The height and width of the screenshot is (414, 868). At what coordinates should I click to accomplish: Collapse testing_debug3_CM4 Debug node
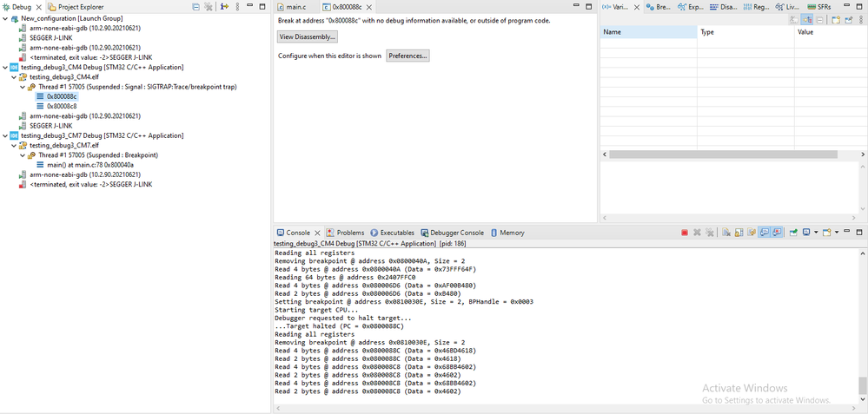point(5,67)
